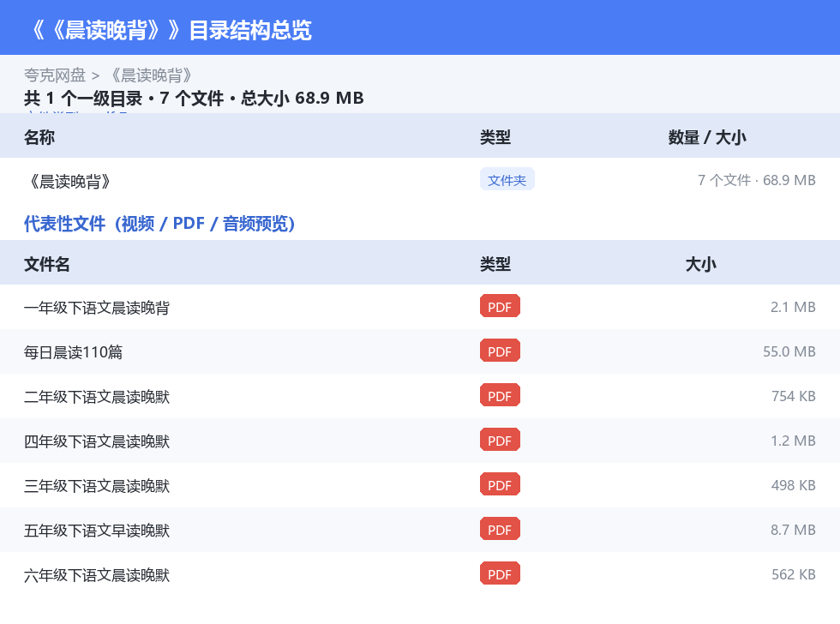The width and height of the screenshot is (840, 624).
Task: Select the file 五年级下语文早读晚默
Action: (97, 530)
